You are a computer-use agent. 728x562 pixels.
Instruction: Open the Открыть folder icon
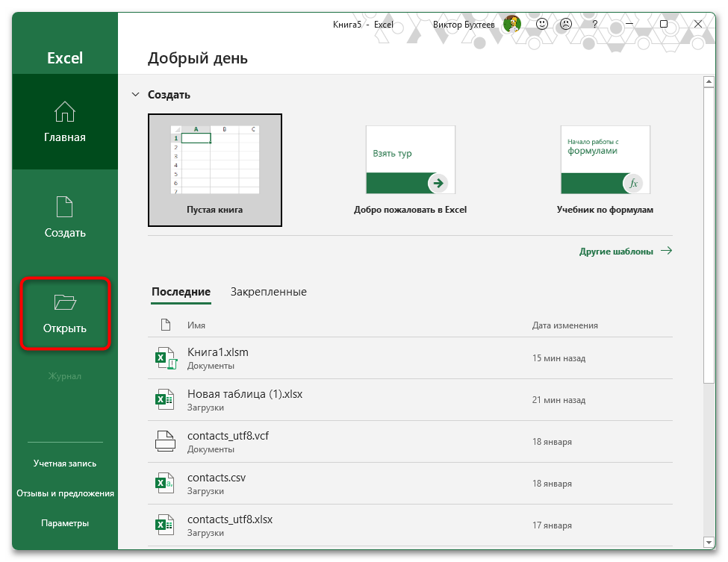(x=65, y=302)
